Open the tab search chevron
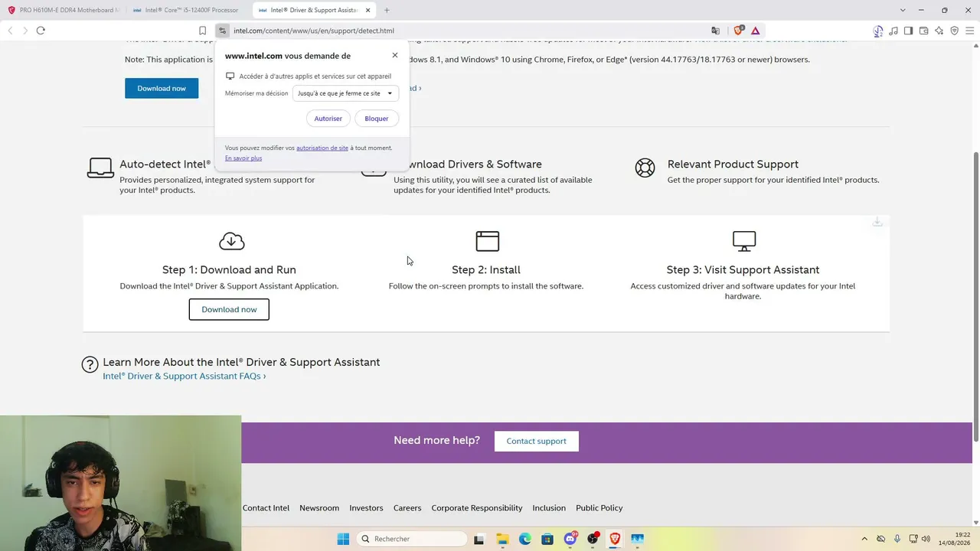This screenshot has width=980, height=551. point(903,10)
